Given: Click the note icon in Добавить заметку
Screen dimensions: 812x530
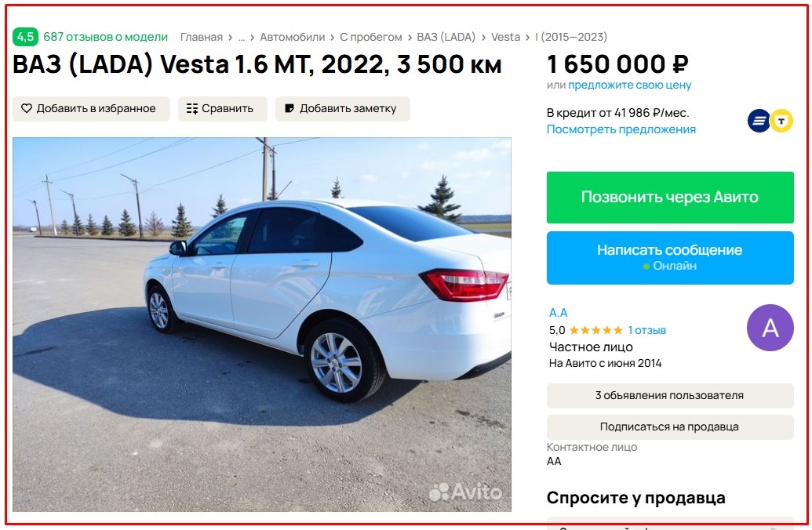Looking at the screenshot, I should tap(289, 109).
